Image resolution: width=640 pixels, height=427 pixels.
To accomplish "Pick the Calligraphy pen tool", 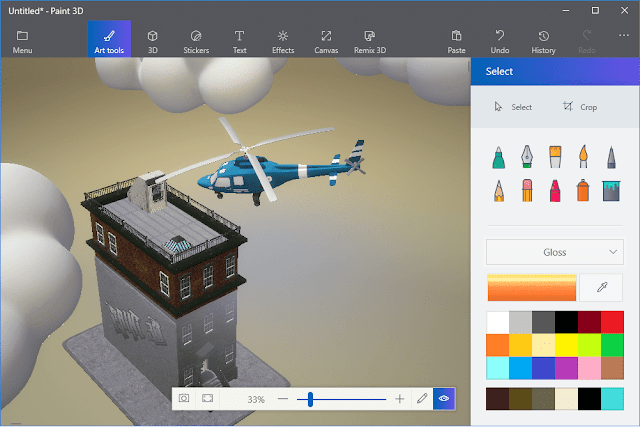I will tap(527, 157).
